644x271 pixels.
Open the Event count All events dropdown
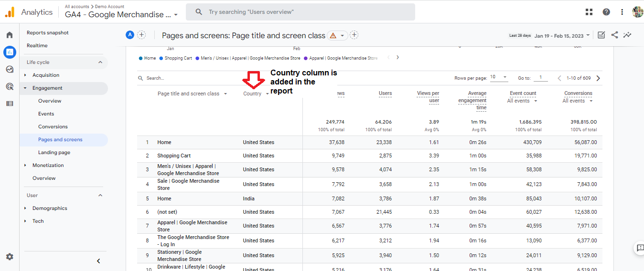click(x=522, y=101)
